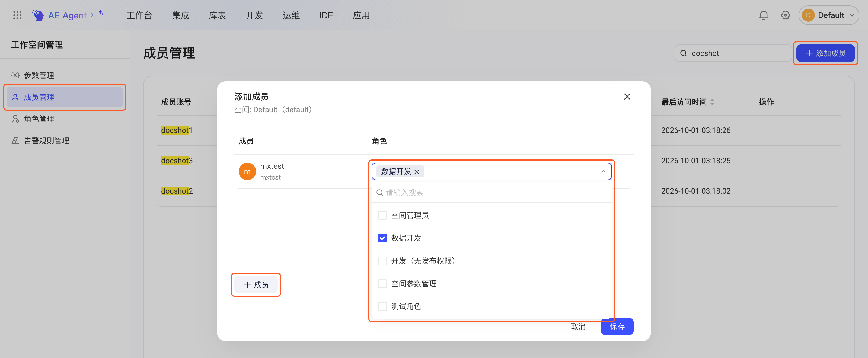Click the docshot3 member account

point(177,161)
